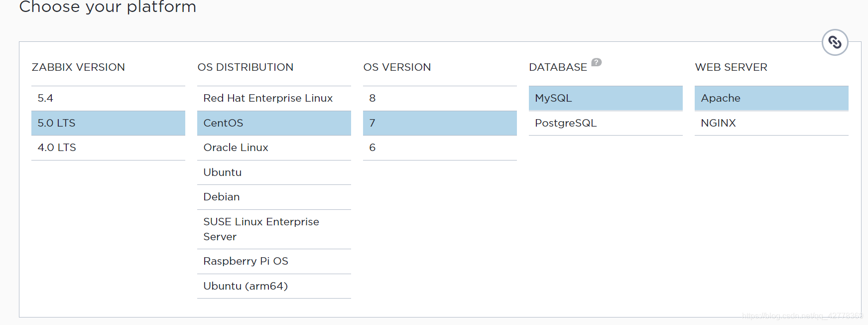Select OS version 8
The height and width of the screenshot is (325, 868).
[x=440, y=98]
